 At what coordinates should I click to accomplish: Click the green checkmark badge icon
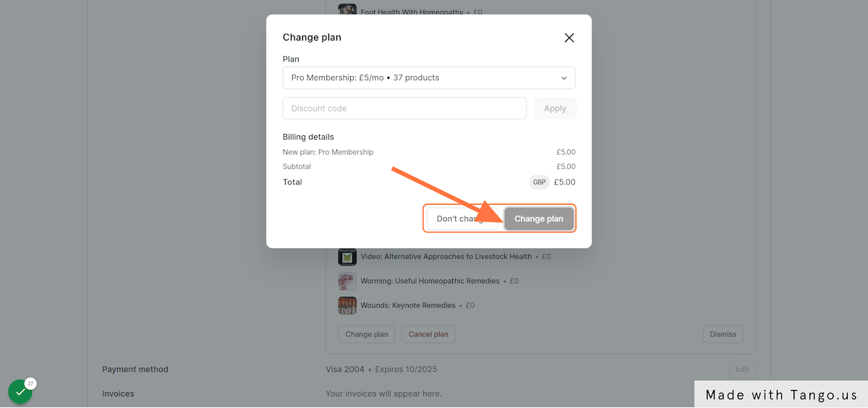[20, 391]
